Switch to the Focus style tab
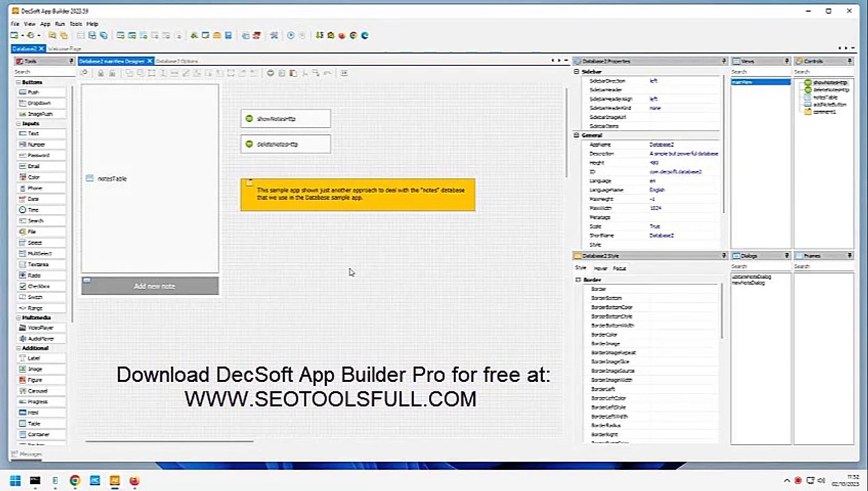This screenshot has height=491, width=868. [619, 269]
